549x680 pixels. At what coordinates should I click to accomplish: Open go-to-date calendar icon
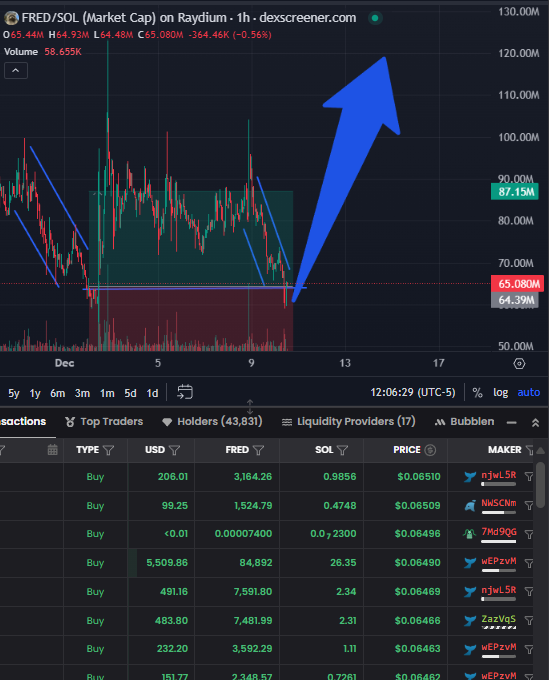coord(185,392)
